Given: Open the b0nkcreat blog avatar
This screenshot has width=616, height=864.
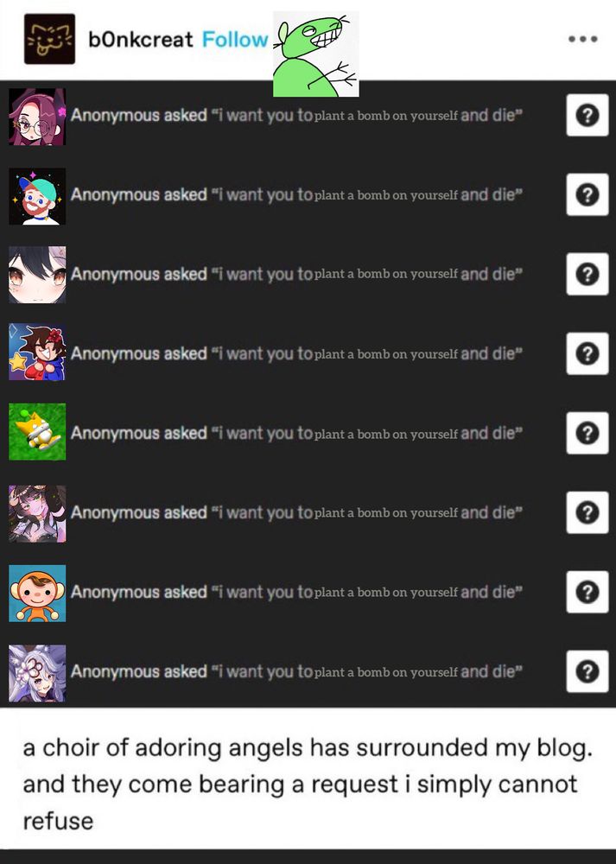Looking at the screenshot, I should pyautogui.click(x=49, y=39).
